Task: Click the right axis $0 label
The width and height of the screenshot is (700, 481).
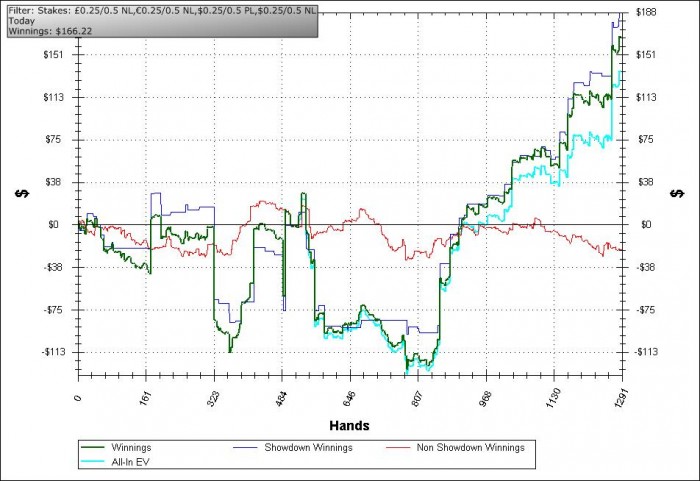Action: [646, 224]
